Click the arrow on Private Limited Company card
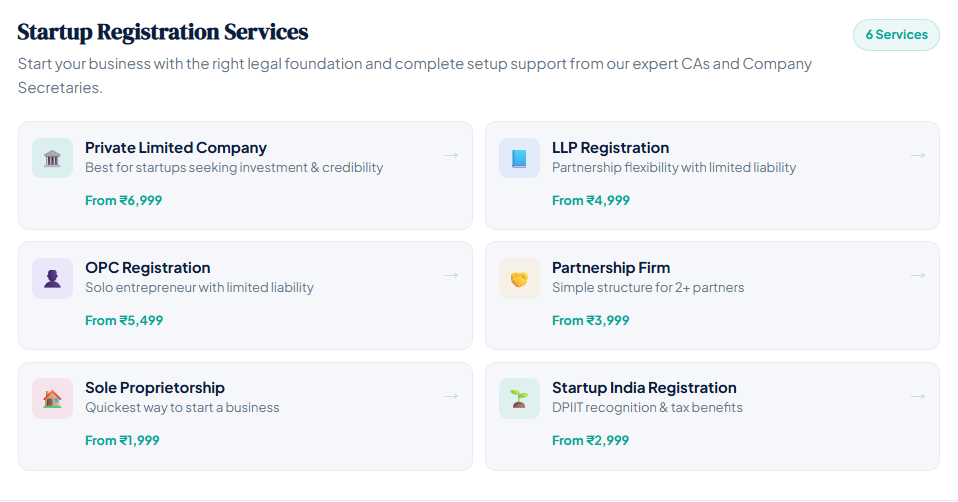Viewport: 958px width, 502px height. (x=451, y=155)
